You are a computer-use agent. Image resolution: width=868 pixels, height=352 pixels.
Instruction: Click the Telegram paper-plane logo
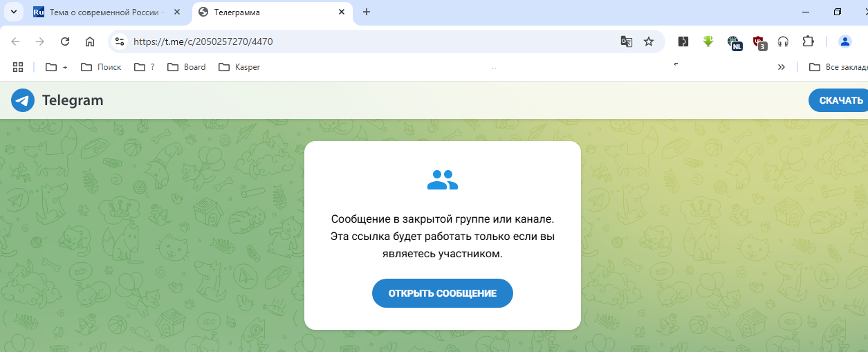[x=23, y=100]
